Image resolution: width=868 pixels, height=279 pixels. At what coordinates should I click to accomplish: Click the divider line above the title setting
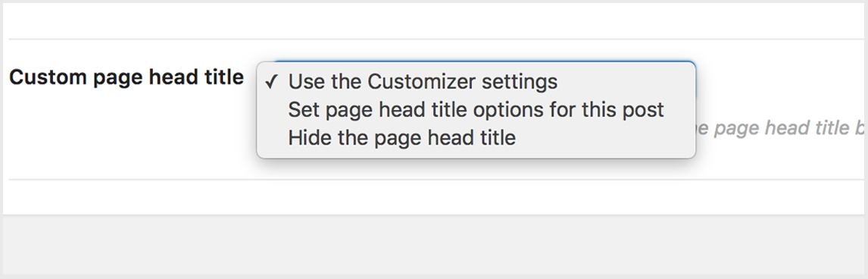point(434,39)
